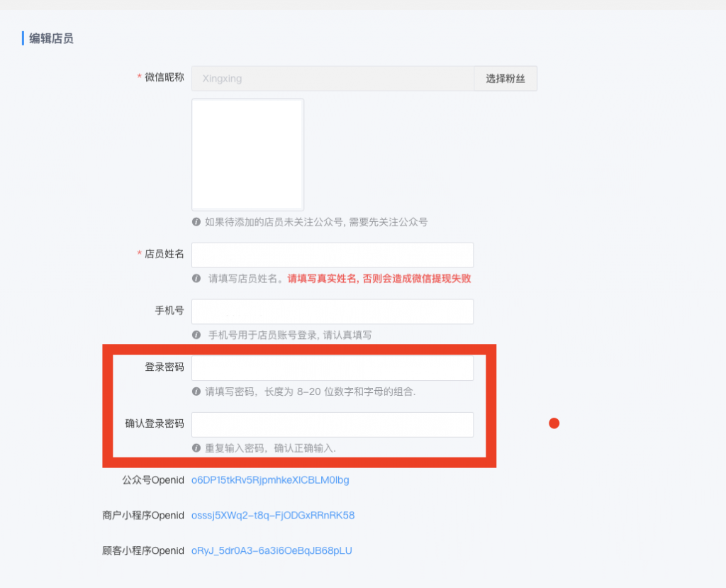This screenshot has height=588, width=726.
Task: Click the 登录密码 field label
Action: point(164,367)
